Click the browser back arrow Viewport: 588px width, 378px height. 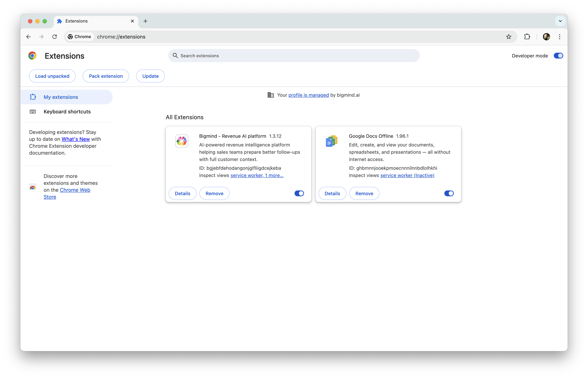point(29,37)
